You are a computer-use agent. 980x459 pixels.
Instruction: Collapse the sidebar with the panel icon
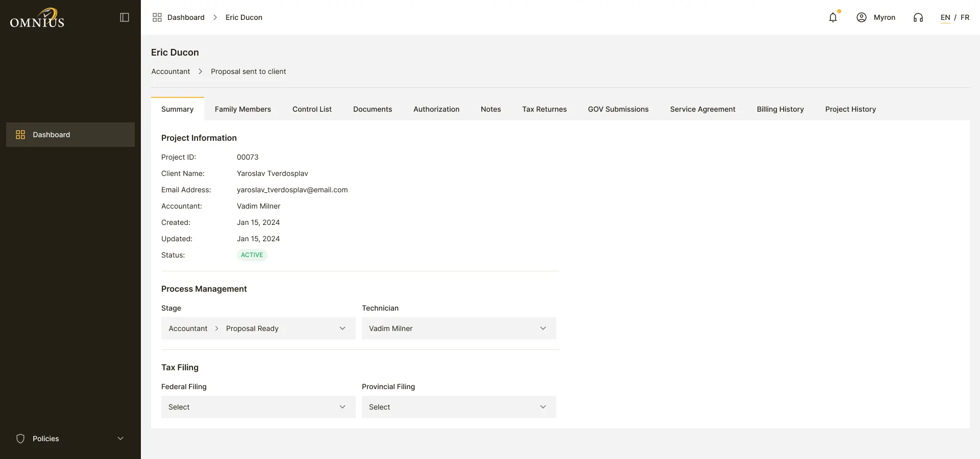tap(125, 17)
